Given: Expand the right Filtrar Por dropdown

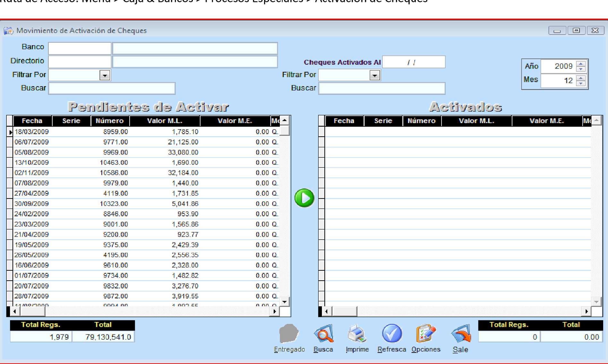Looking at the screenshot, I should pyautogui.click(x=374, y=75).
